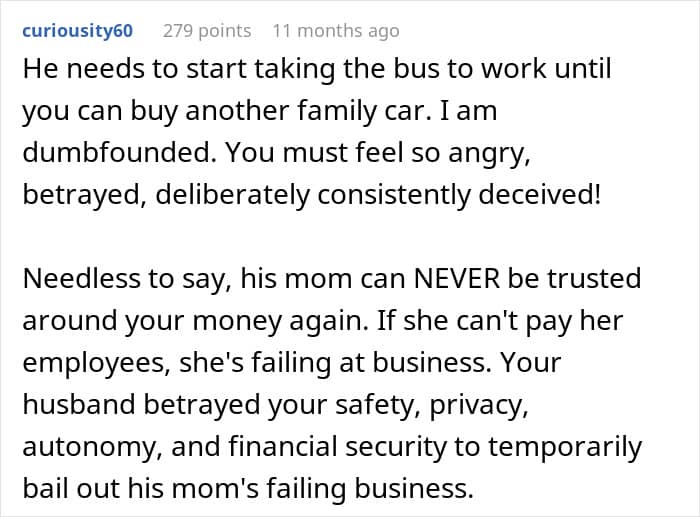
Task: Click the line starting 'He needs to start'
Action: [x=317, y=69]
